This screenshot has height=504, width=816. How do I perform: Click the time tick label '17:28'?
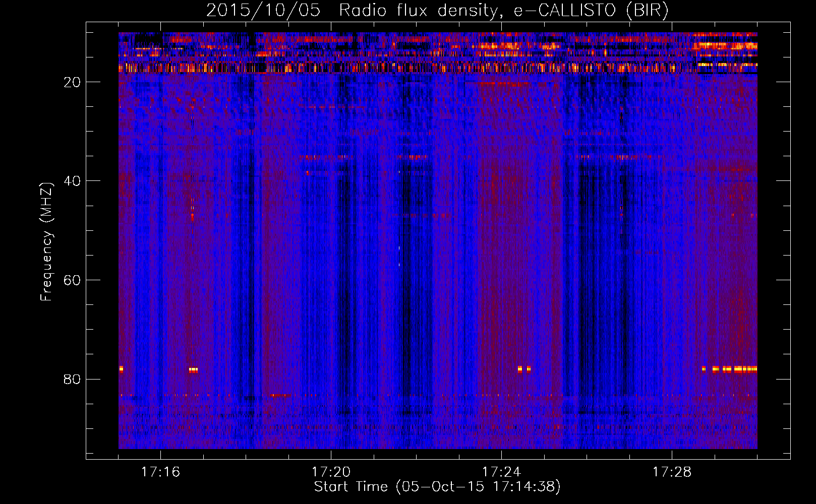(x=672, y=472)
